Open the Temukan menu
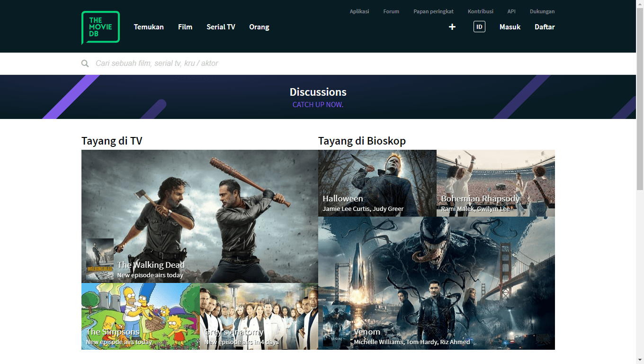 click(149, 27)
